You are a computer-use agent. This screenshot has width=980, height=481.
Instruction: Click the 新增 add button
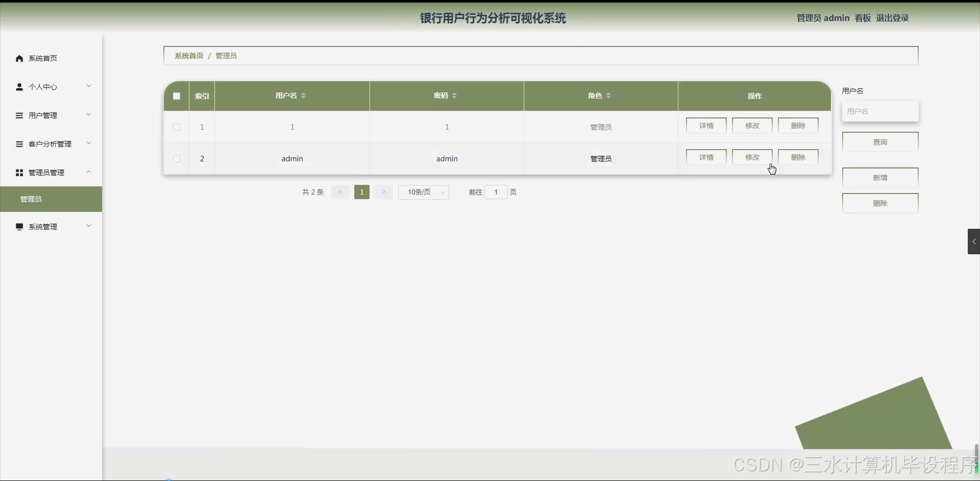[880, 177]
